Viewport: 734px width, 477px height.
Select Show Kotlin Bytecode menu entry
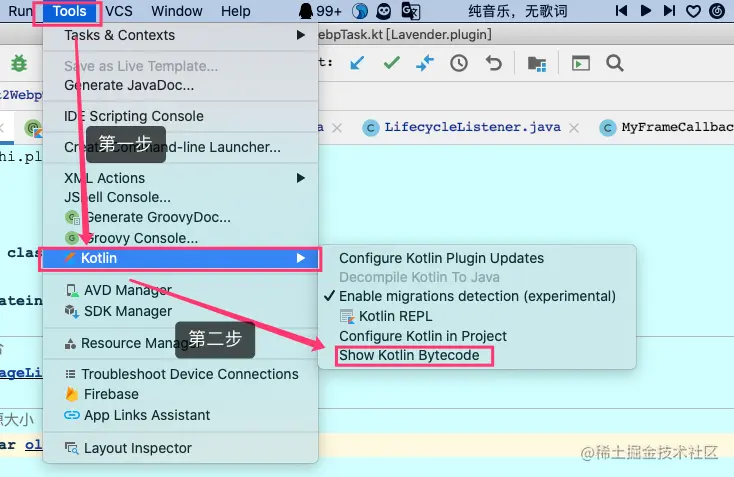pyautogui.click(x=409, y=355)
